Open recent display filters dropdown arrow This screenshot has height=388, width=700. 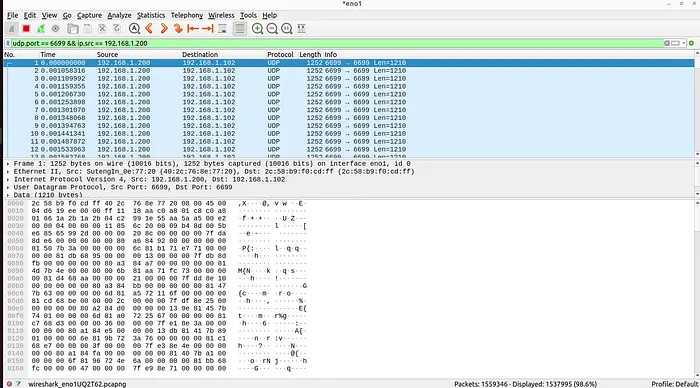click(x=683, y=43)
